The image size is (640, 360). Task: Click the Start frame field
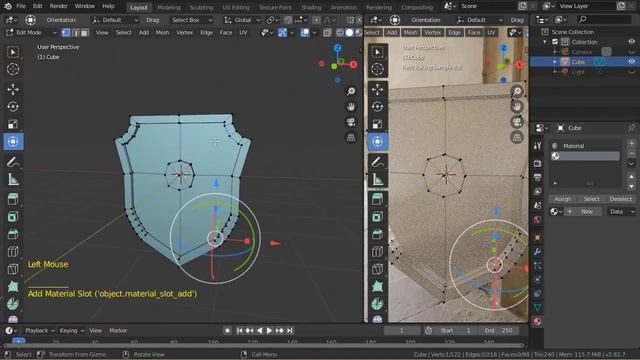click(x=456, y=331)
